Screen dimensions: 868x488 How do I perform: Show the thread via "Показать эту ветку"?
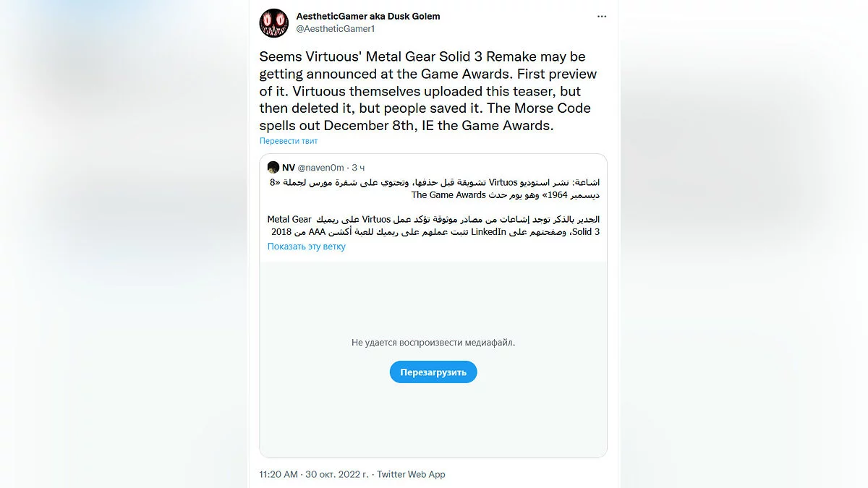307,247
